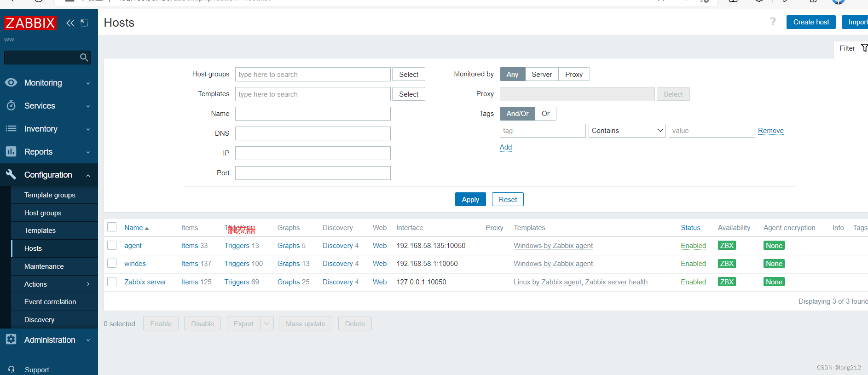Click Select next to Templates
This screenshot has width=868, height=375.
(x=409, y=94)
